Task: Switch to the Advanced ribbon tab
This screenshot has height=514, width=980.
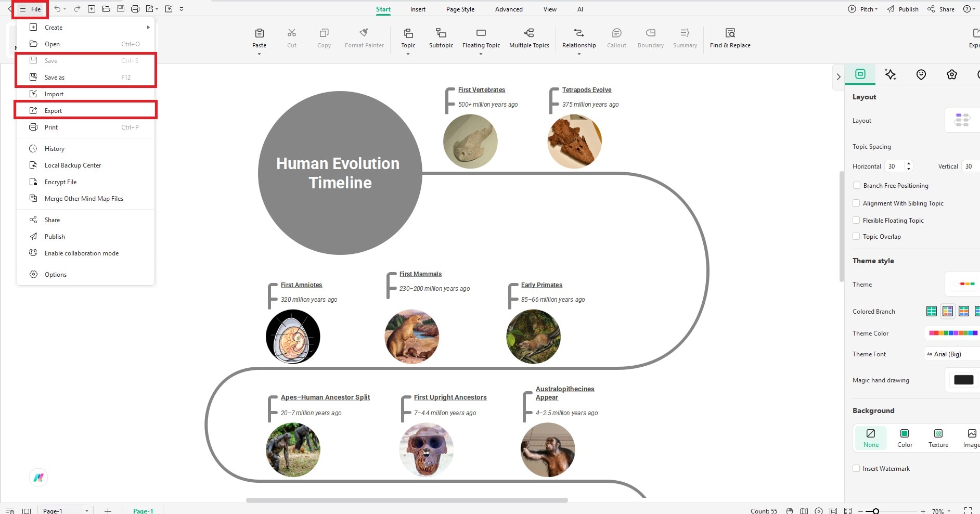Action: tap(509, 9)
